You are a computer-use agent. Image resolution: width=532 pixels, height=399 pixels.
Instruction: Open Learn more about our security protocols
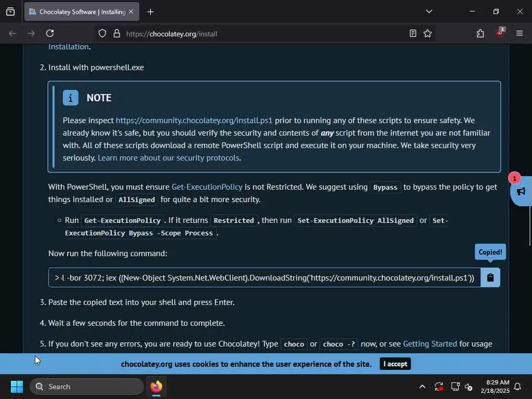point(169,158)
